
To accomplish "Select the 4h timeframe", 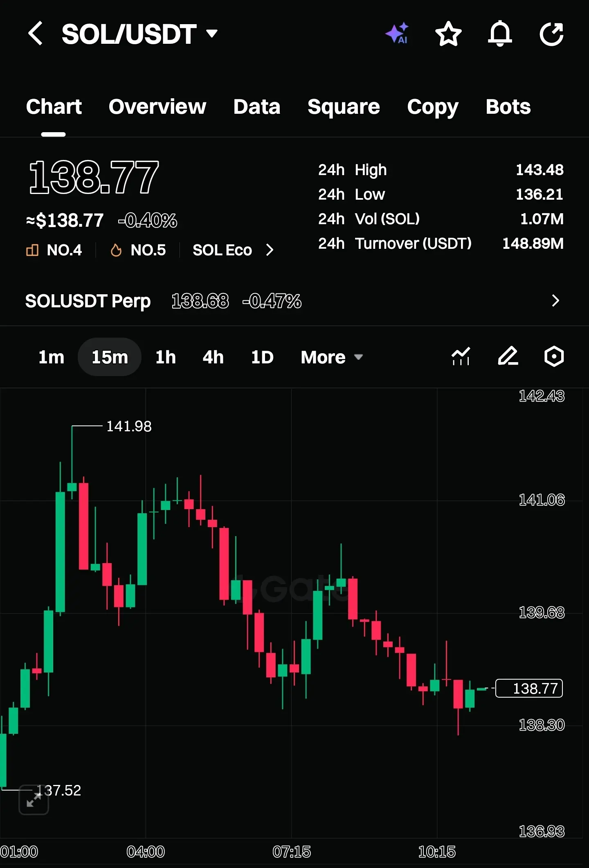I will click(213, 357).
